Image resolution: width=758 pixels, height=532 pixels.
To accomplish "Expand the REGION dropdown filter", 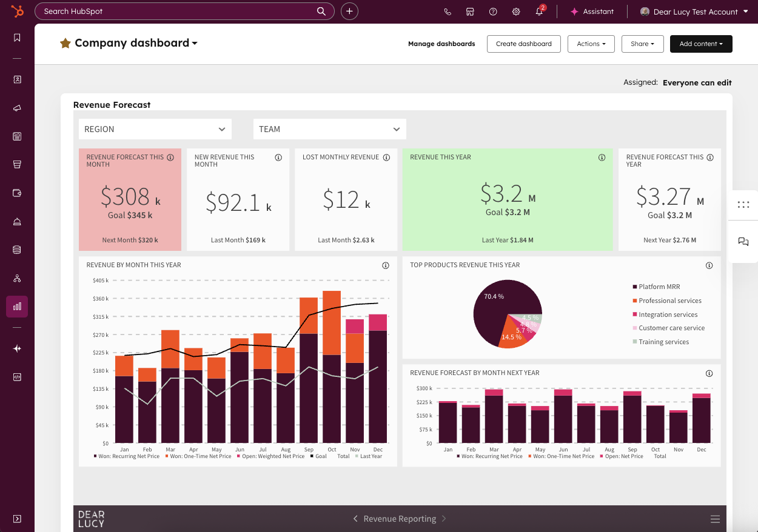I will click(x=155, y=129).
